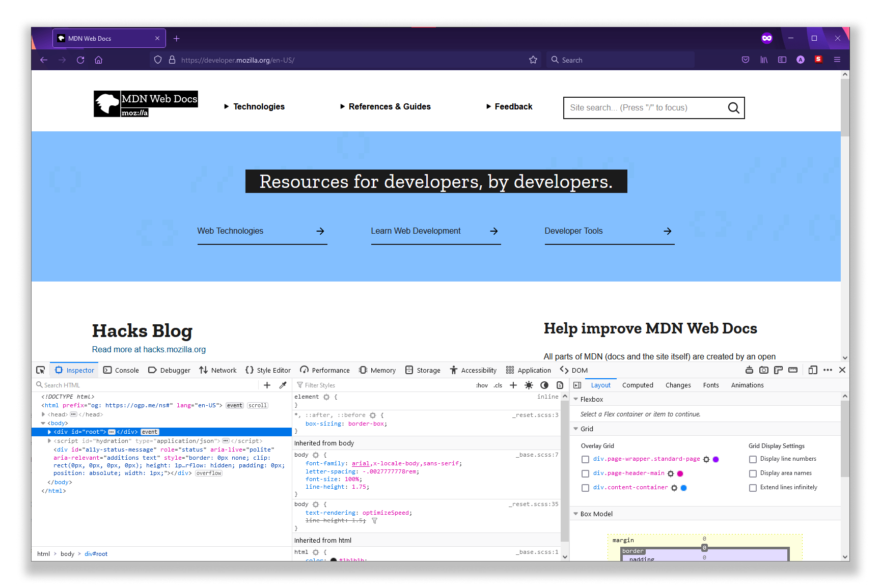Open the Network panel tab
The height and width of the screenshot is (588, 881).
coord(218,370)
